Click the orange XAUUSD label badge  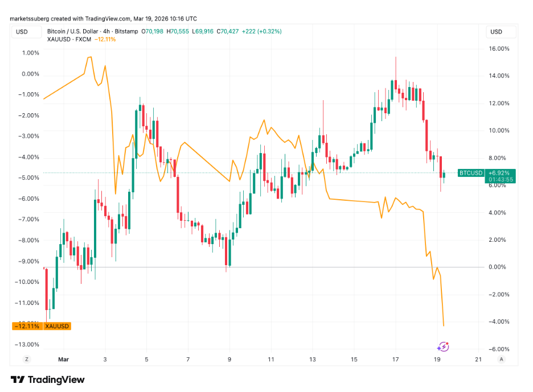pos(57,325)
